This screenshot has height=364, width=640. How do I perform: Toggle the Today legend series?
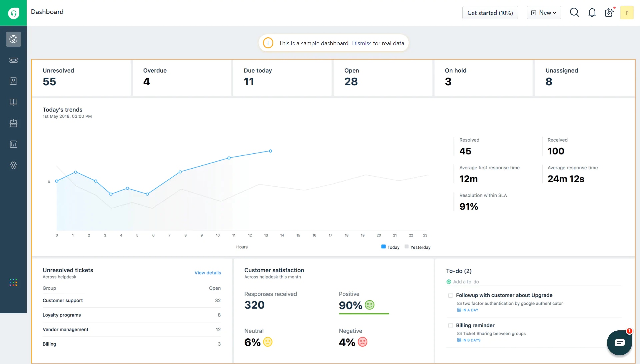(x=390, y=247)
